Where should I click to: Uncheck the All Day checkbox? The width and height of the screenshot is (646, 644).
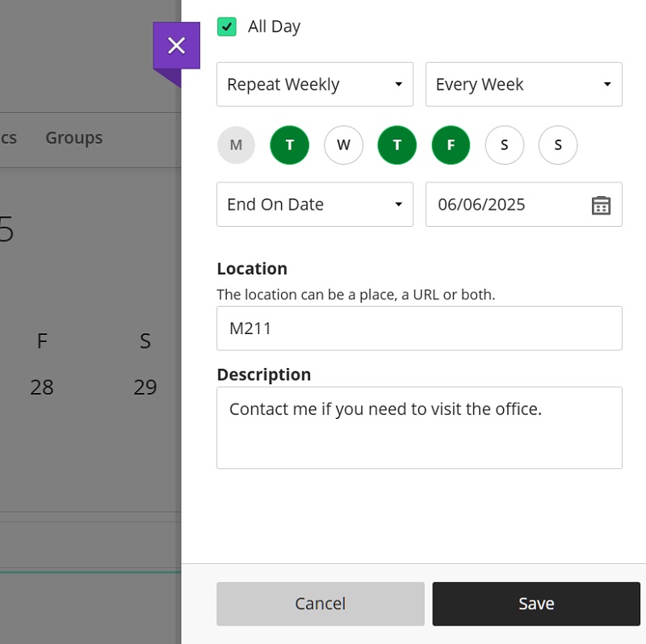point(226,26)
